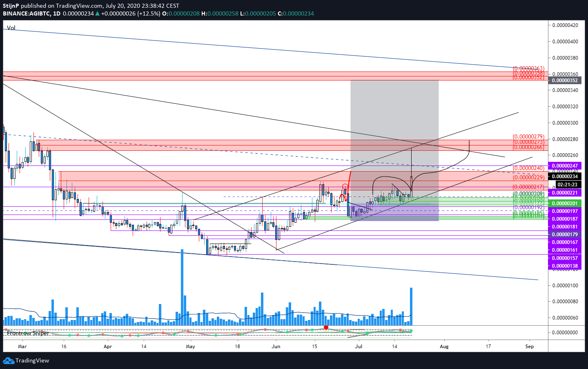Click the red level text (0.00000279)

click(528, 137)
